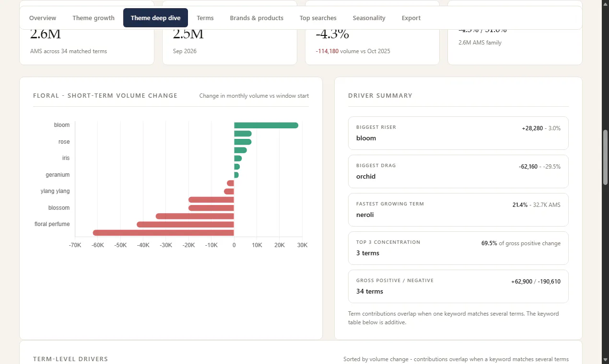Select the longest red bar near -60K
The image size is (609, 364).
tap(163, 233)
